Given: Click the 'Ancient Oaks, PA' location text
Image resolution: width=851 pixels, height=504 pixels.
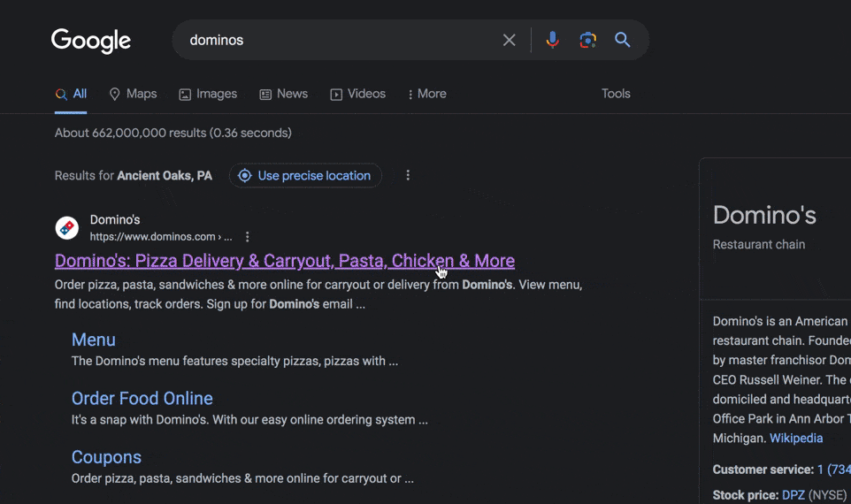Looking at the screenshot, I should pyautogui.click(x=165, y=176).
